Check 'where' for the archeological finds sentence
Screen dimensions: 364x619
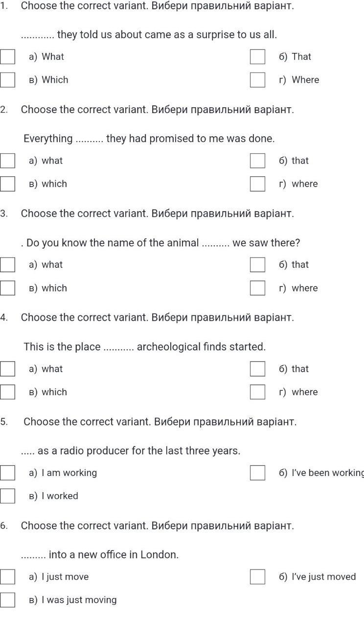pos(257,392)
